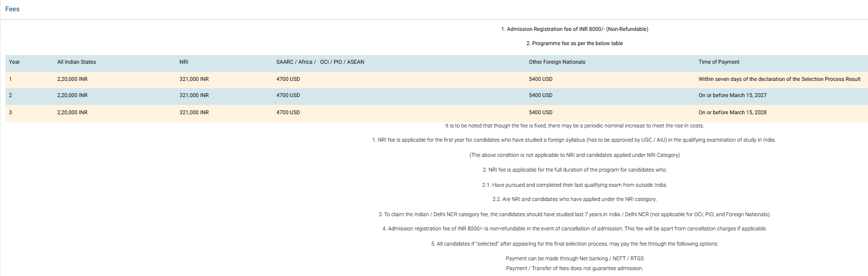
Task: Click 4700 USD in year 2 row
Action: [288, 95]
